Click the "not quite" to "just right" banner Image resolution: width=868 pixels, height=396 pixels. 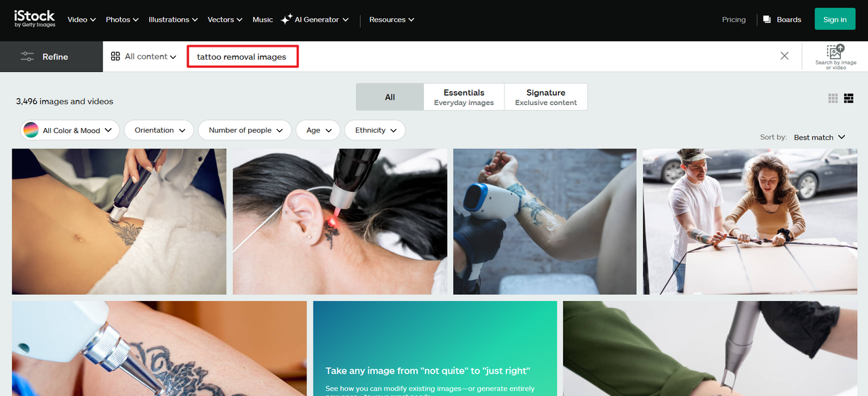click(435, 349)
